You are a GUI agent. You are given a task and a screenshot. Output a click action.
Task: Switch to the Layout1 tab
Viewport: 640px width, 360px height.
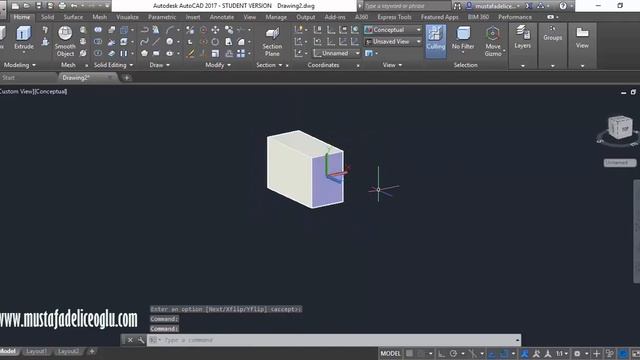pos(36,351)
